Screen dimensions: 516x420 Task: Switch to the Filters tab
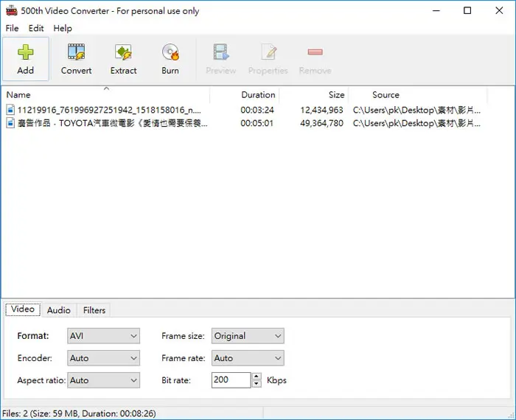point(94,310)
